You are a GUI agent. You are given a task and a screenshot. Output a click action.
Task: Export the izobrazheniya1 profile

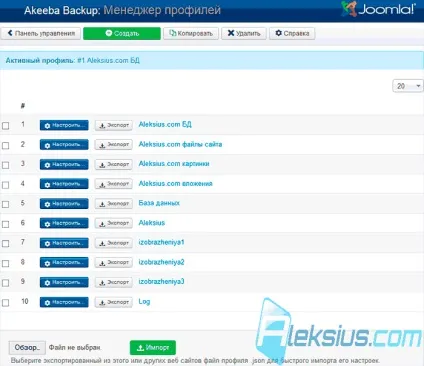pos(114,243)
